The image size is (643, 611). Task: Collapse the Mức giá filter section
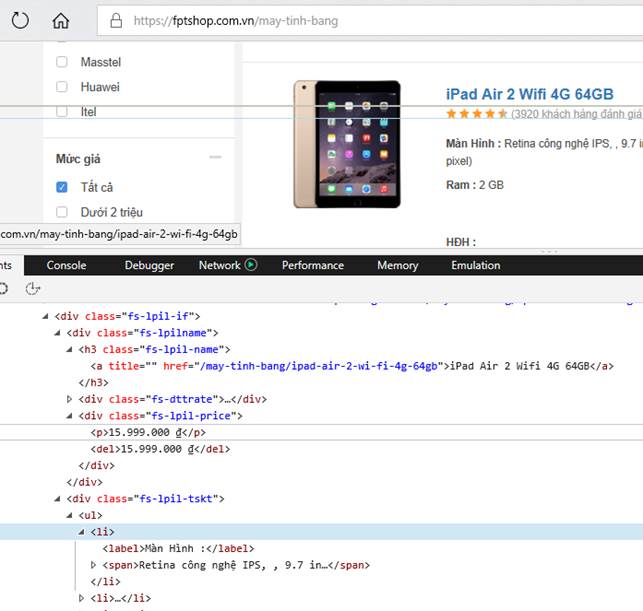click(215, 157)
